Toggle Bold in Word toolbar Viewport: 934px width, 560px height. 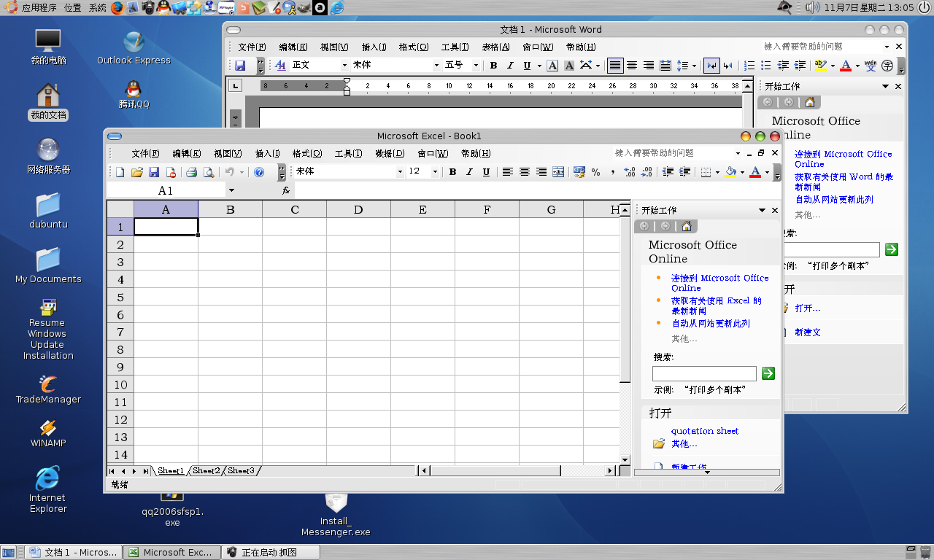pos(493,66)
